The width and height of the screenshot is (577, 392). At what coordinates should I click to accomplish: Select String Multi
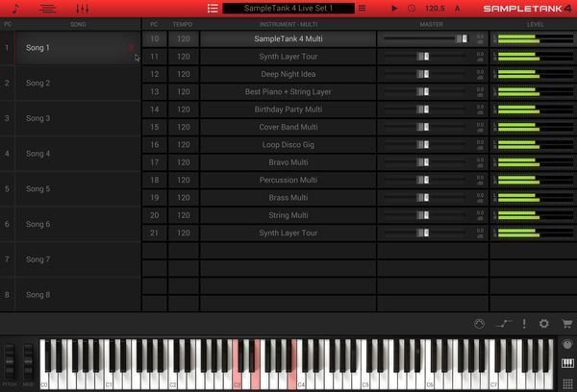tap(288, 215)
